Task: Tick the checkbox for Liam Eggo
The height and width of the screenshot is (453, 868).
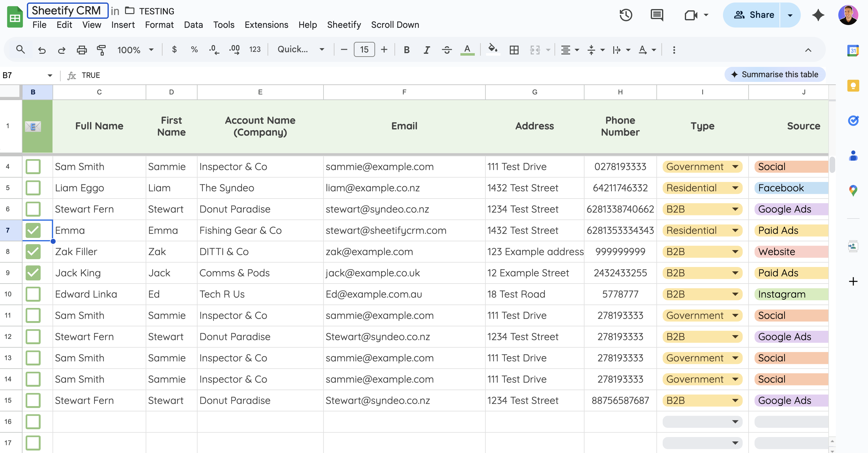Action: 33,188
